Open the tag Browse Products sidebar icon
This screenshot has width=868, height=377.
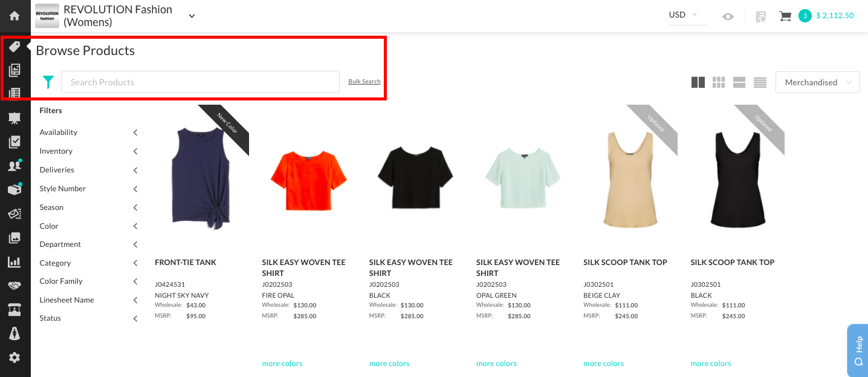(x=15, y=47)
